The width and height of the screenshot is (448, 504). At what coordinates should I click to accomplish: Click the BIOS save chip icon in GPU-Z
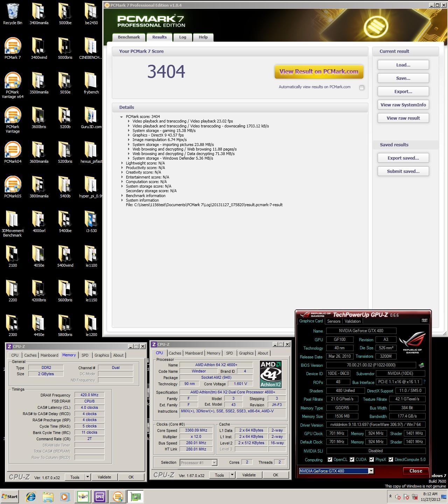421,365
